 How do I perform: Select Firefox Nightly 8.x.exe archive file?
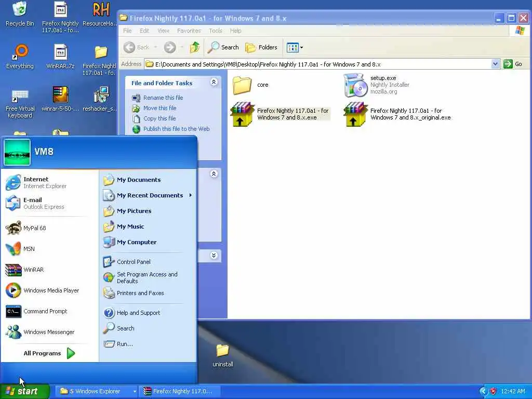[x=280, y=114]
